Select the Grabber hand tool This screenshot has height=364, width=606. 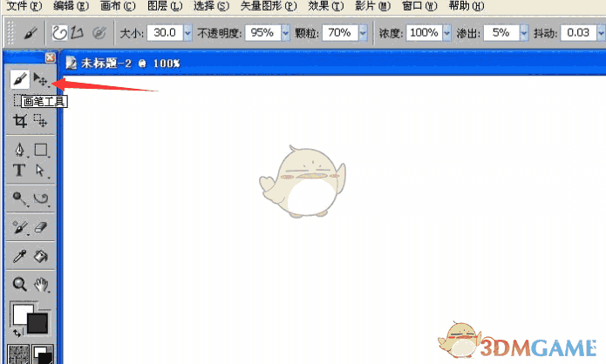41,285
